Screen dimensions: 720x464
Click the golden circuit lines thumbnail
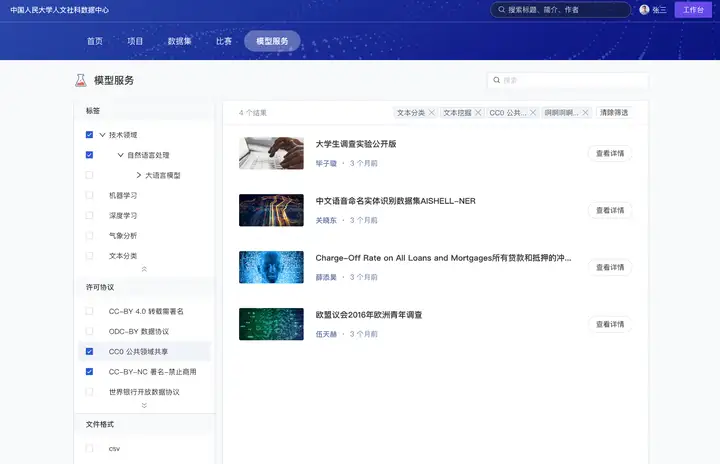tap(271, 210)
